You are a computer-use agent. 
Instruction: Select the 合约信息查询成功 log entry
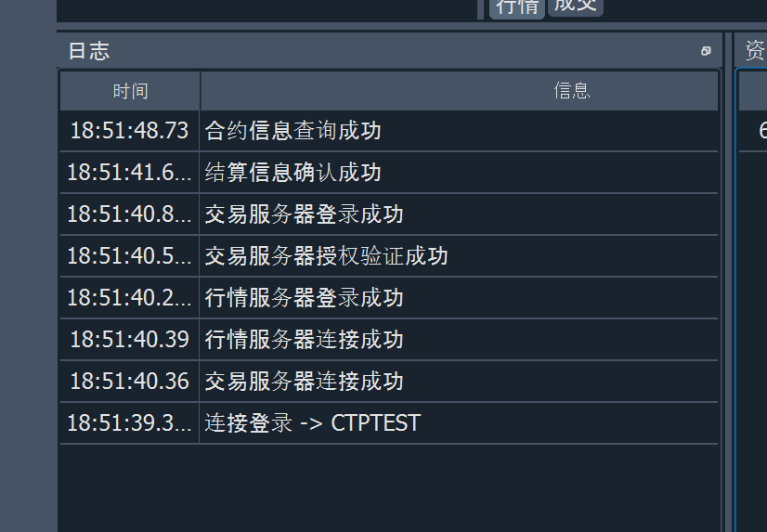pyautogui.click(x=292, y=131)
